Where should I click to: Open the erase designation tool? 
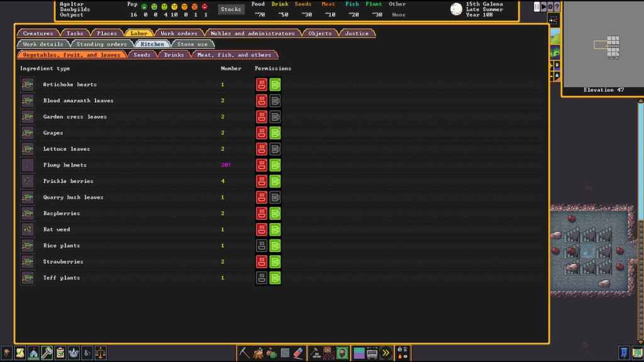click(x=297, y=353)
